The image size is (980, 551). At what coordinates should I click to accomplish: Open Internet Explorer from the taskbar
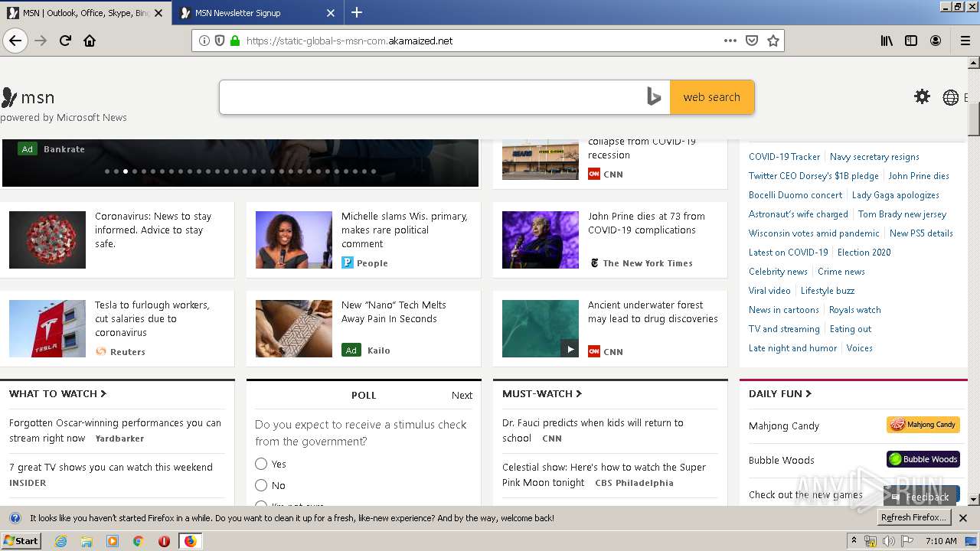click(60, 541)
